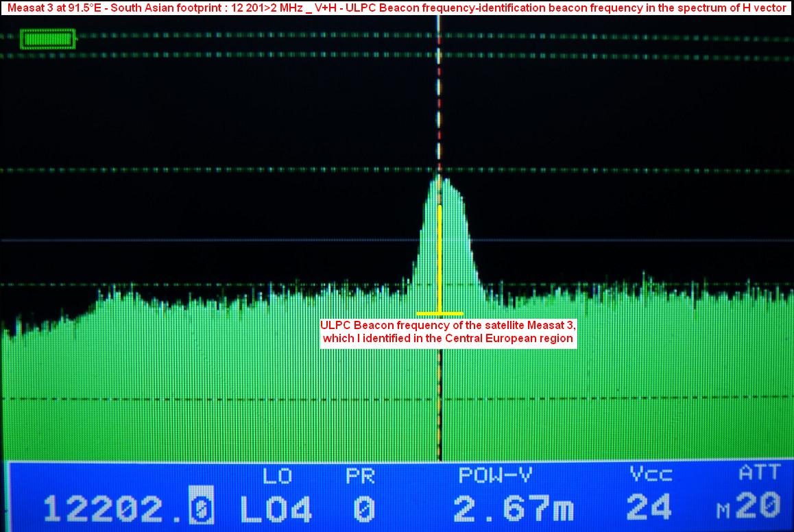794x532 pixels.
Task: Select the L04 local oscillator value
Action: click(x=276, y=509)
